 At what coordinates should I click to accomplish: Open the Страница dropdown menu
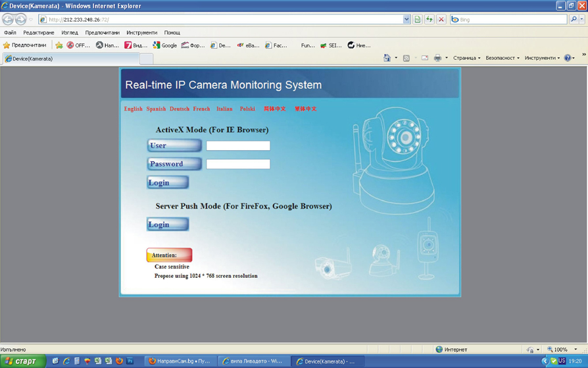point(466,58)
